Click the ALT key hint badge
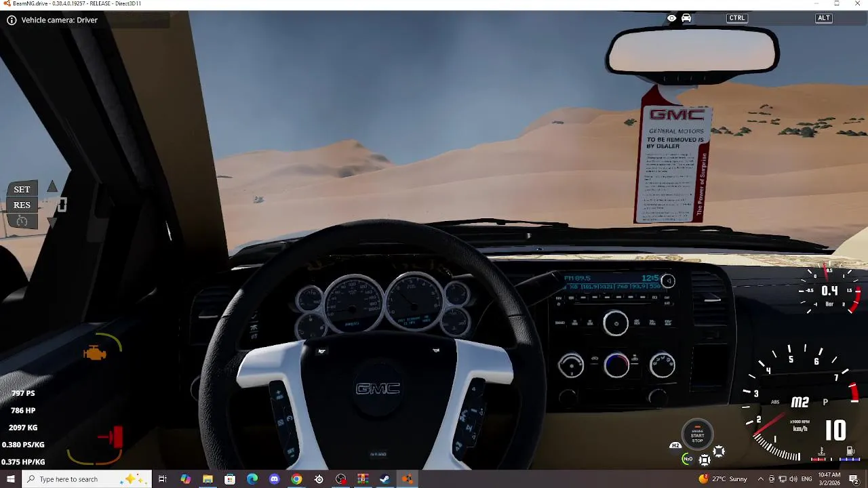The image size is (868, 488). (x=824, y=18)
